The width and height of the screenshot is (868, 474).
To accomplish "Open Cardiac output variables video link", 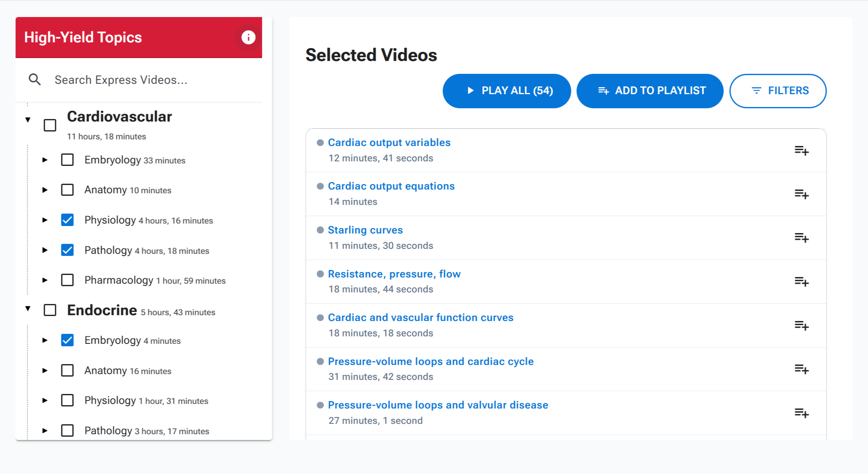I will point(389,143).
